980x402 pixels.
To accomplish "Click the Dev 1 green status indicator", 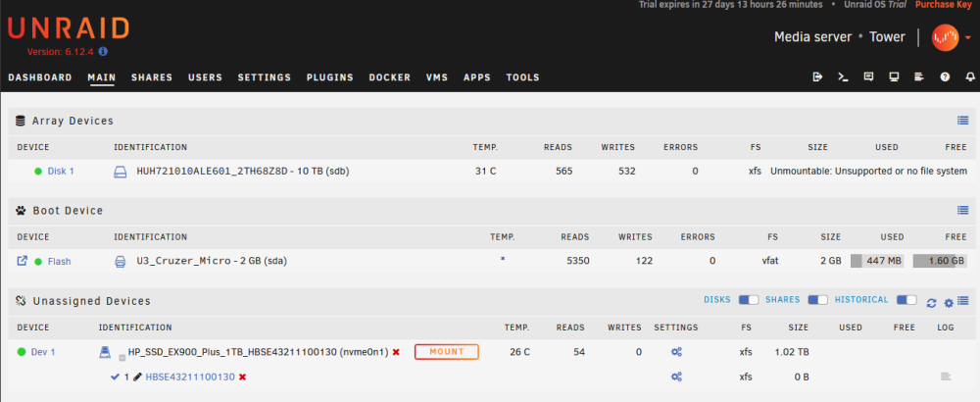I will [22, 352].
